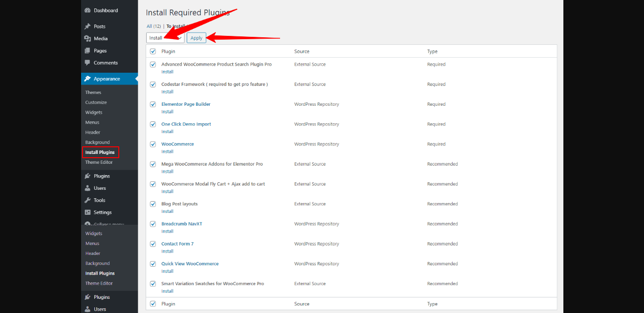The width and height of the screenshot is (644, 313).
Task: Uncheck WooCommerce Modal Fly Cart checkbox
Action: point(153,184)
